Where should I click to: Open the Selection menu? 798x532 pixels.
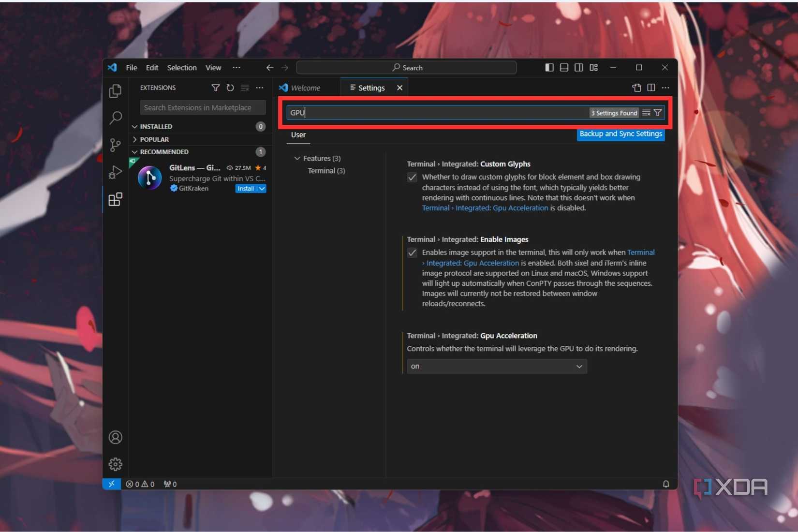click(182, 68)
